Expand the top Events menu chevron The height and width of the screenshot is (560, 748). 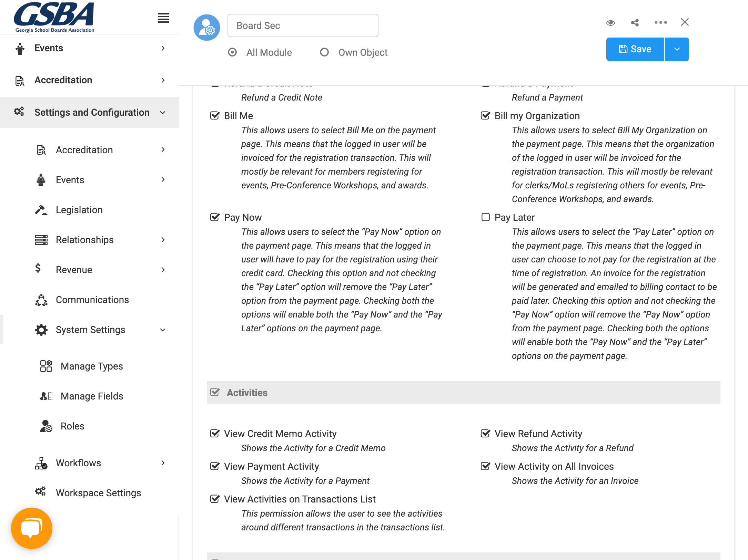coord(163,48)
